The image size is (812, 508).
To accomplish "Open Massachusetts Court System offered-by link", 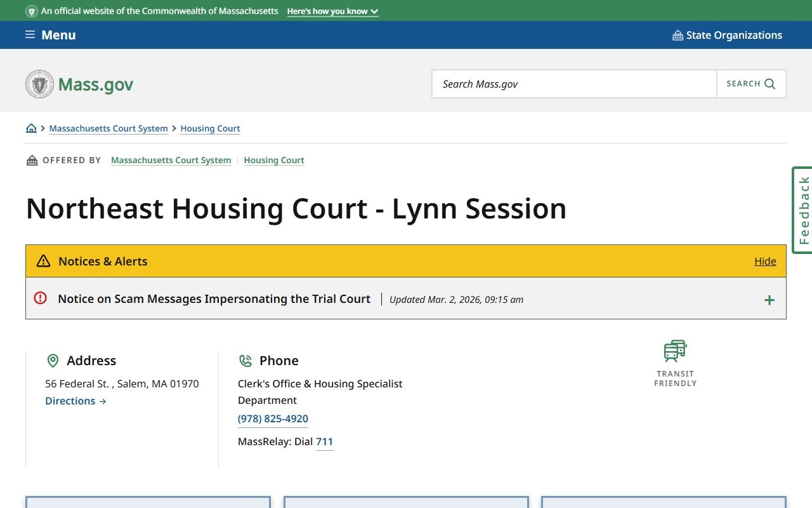I will point(171,160).
